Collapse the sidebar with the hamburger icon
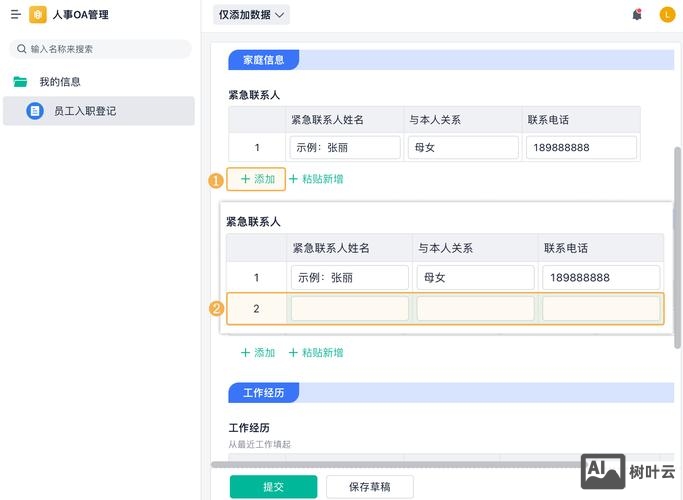 coord(16,15)
